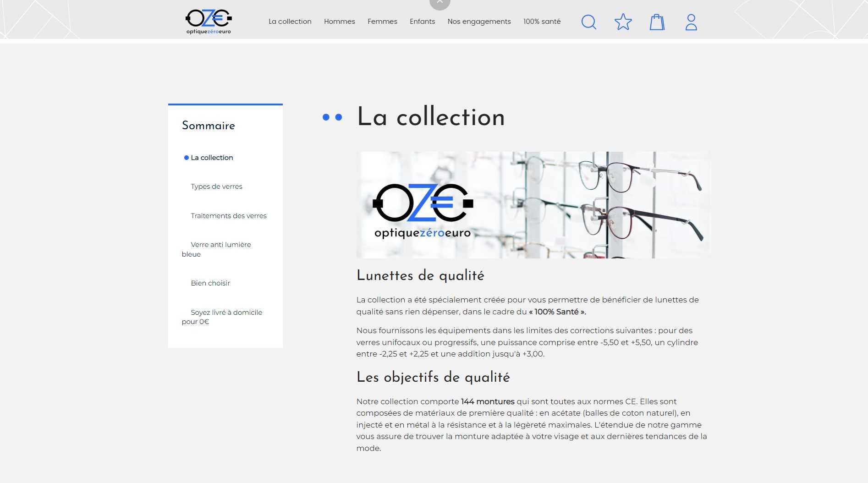Open the 100% santé menu item
868x483 pixels.
point(542,22)
